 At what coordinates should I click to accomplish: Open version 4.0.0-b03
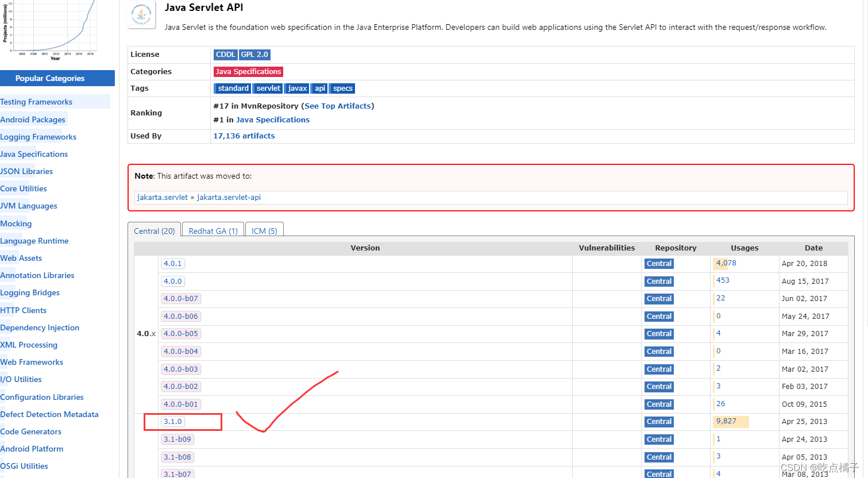(x=181, y=369)
